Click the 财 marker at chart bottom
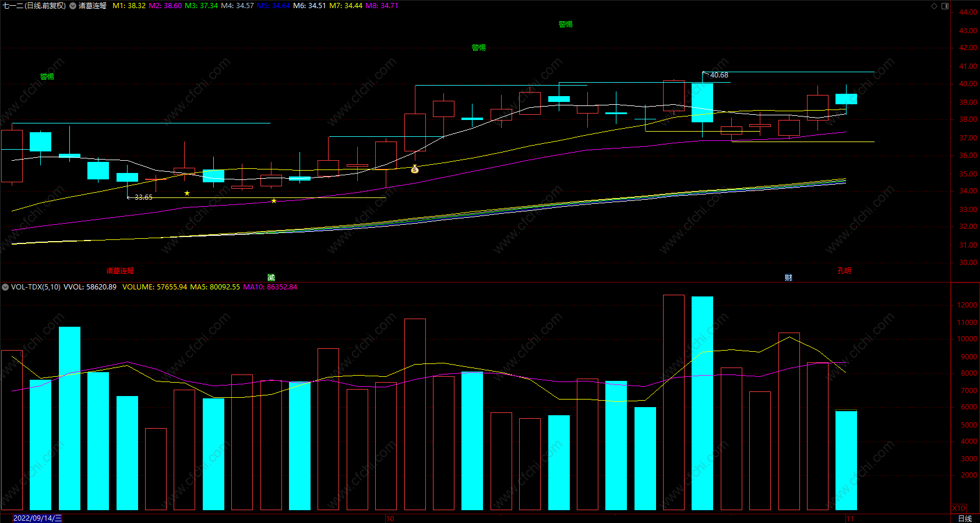Image resolution: width=980 pixels, height=523 pixels. (x=788, y=278)
